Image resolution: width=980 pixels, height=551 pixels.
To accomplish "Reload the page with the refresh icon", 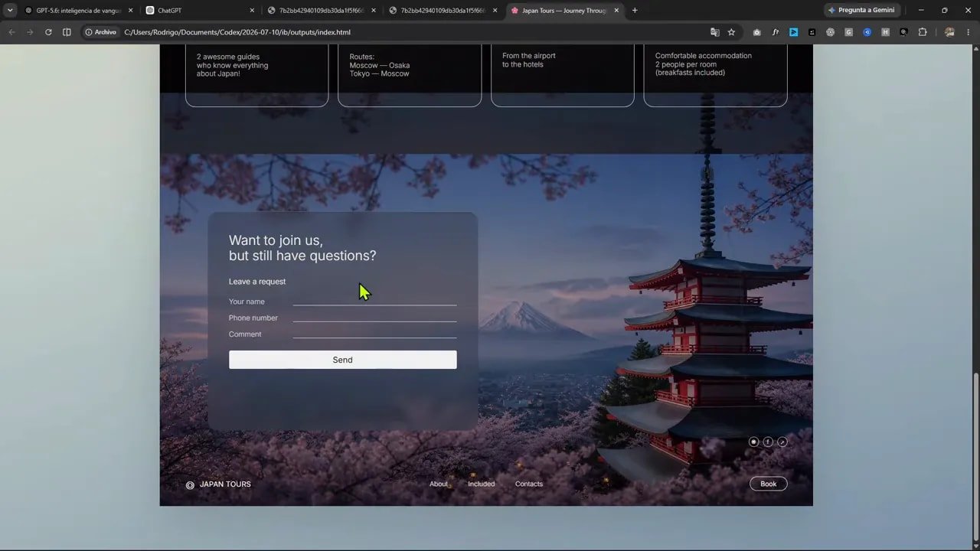I will click(x=48, y=32).
